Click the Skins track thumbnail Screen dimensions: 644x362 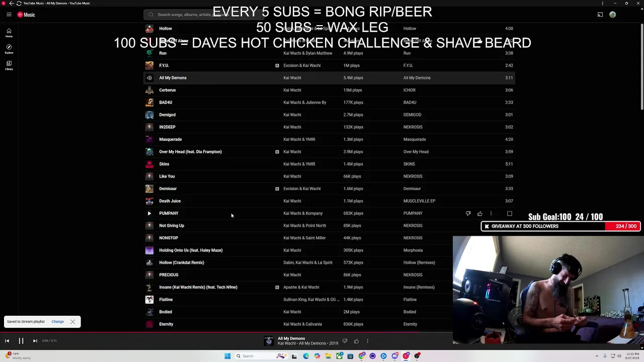[x=149, y=164]
